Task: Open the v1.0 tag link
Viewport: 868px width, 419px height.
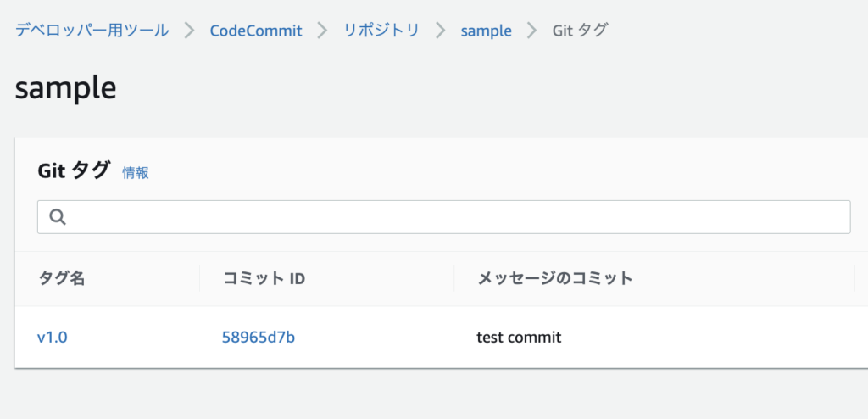Action: 52,338
